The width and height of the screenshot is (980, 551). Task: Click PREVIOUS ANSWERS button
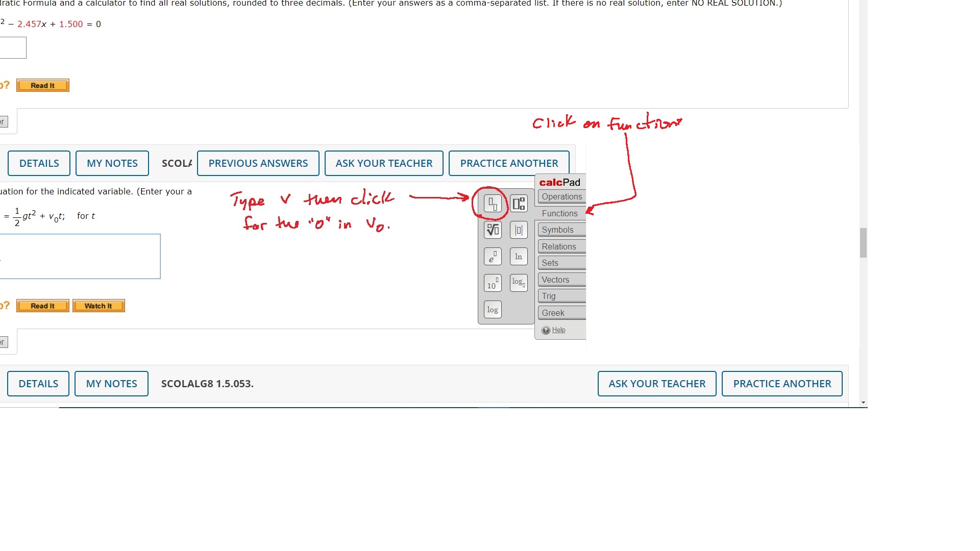[x=258, y=163]
